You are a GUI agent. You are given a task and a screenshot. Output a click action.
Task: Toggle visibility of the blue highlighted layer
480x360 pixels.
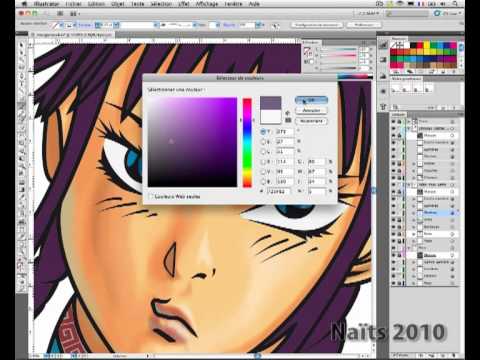pyautogui.click(x=394, y=213)
